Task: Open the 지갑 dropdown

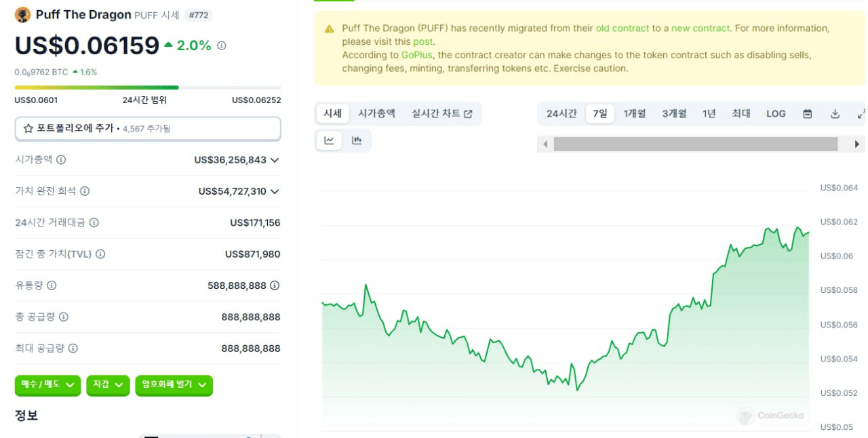Action: click(108, 385)
